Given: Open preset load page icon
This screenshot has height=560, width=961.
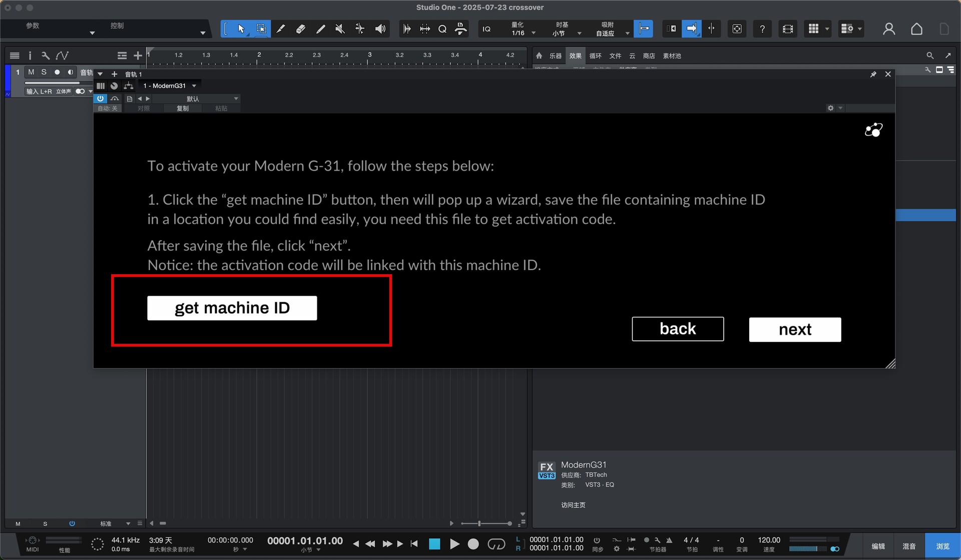Looking at the screenshot, I should coord(130,99).
